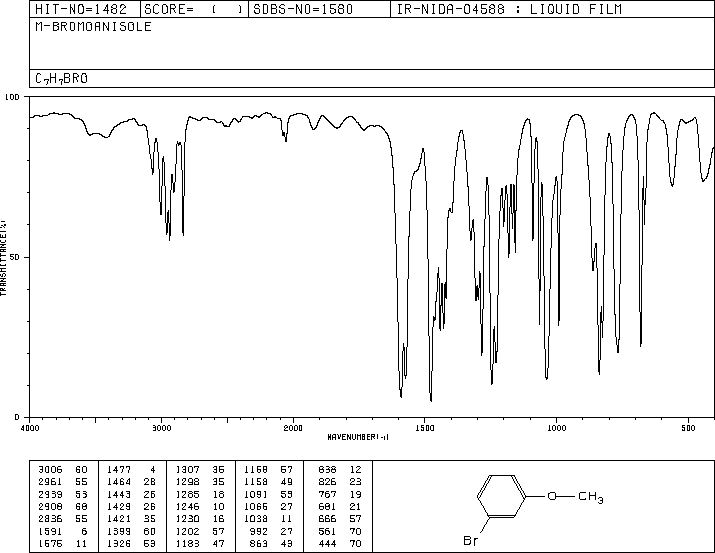Click the peak table entry 1246
Image resolution: width=715 pixels, height=553 pixels.
187,507
